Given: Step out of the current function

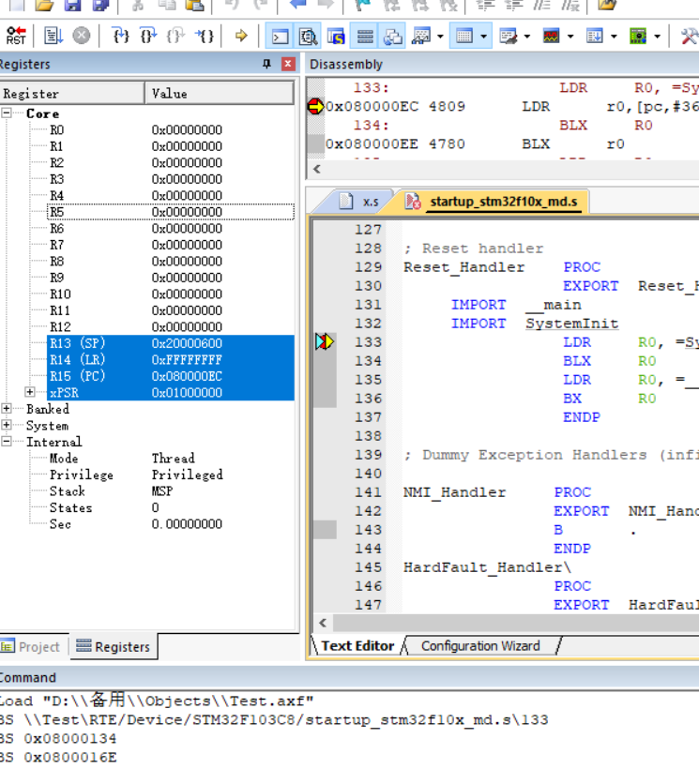Looking at the screenshot, I should (175, 36).
